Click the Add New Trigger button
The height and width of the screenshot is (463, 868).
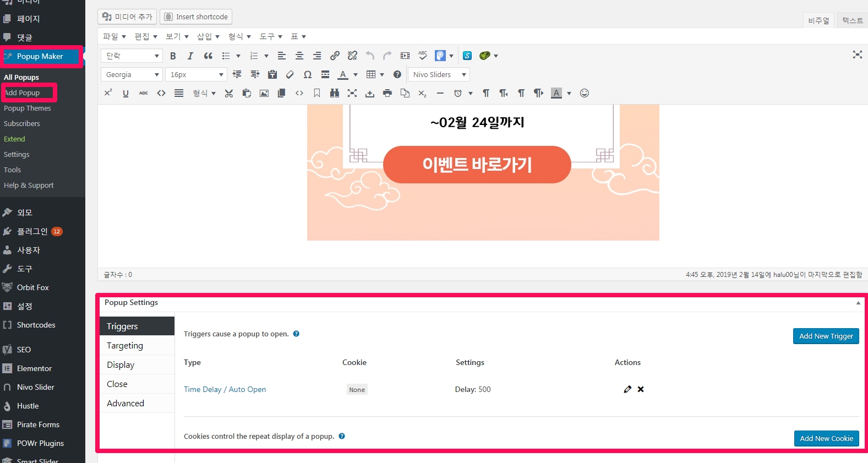point(826,336)
